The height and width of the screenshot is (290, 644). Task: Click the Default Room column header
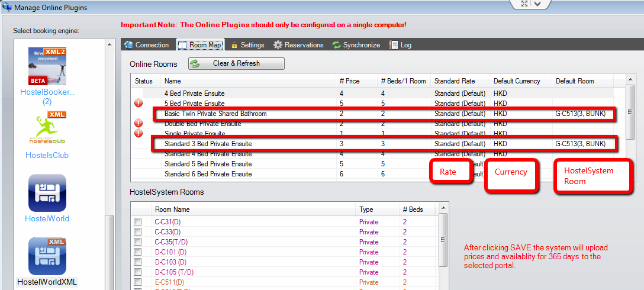[582, 81]
